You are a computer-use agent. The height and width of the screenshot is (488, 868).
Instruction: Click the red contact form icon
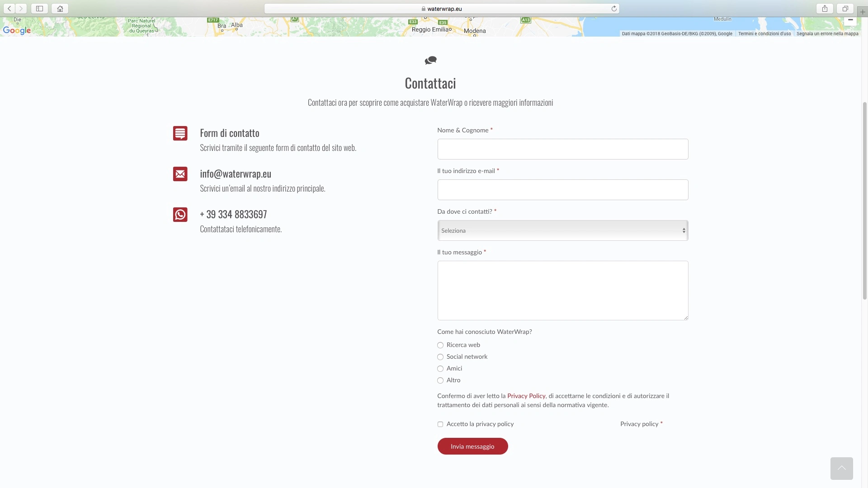180,133
